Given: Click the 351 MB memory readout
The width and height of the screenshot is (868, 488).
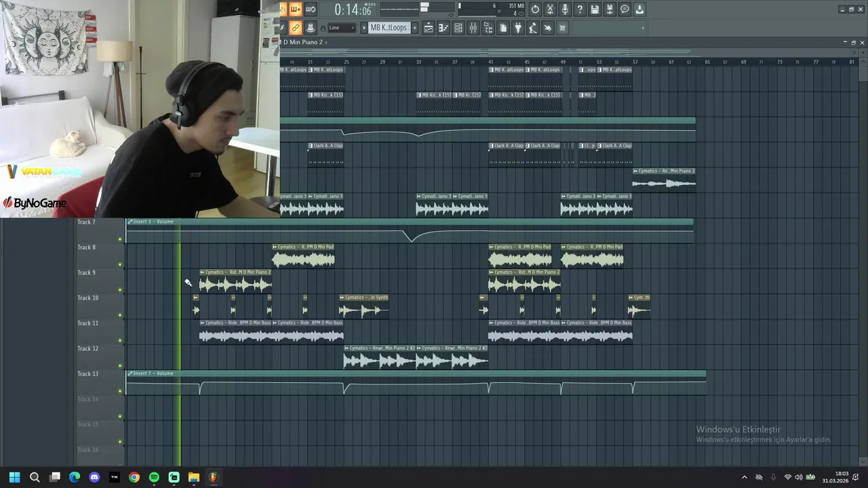Looking at the screenshot, I should pos(516,6).
